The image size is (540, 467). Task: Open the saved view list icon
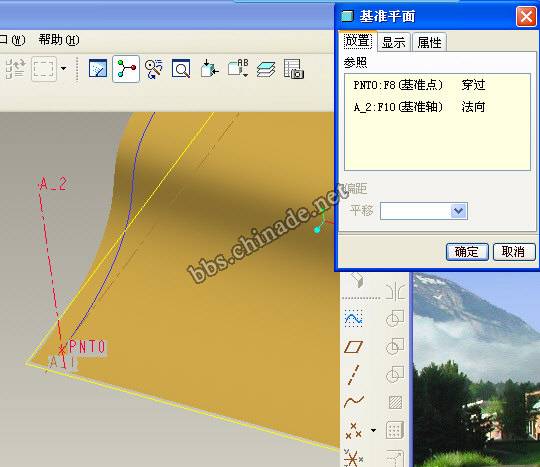click(238, 68)
